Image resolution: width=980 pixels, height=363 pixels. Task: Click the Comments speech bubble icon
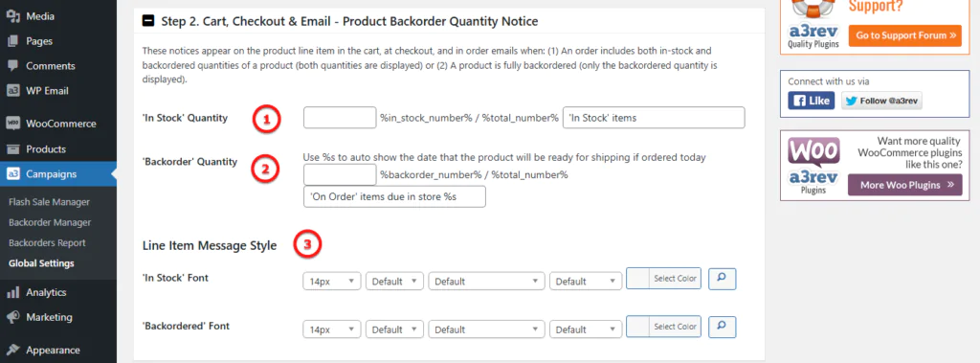13,66
